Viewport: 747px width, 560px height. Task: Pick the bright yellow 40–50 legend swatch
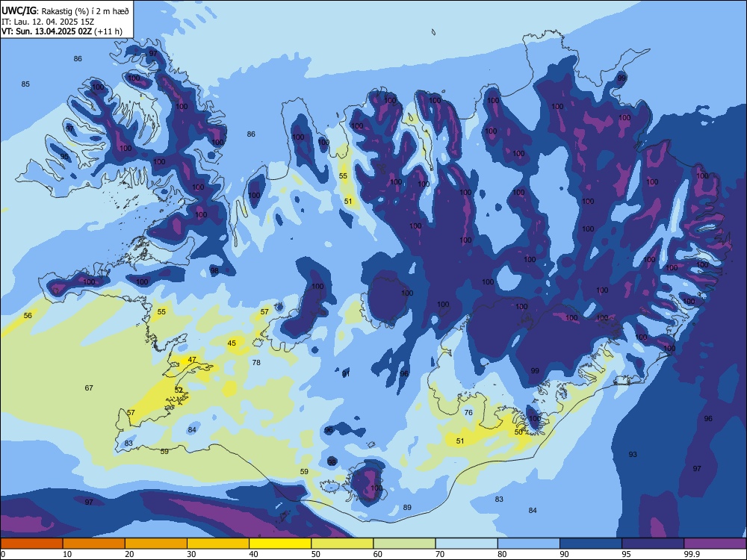[x=280, y=544]
